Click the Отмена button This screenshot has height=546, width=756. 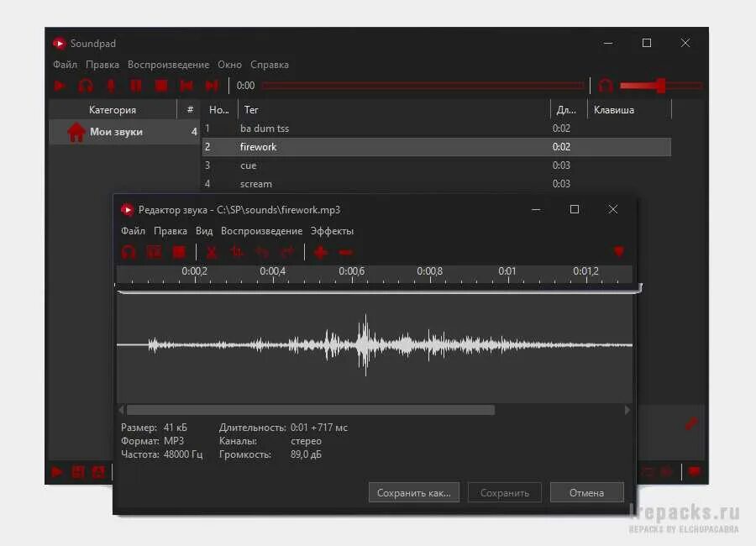[x=587, y=493]
